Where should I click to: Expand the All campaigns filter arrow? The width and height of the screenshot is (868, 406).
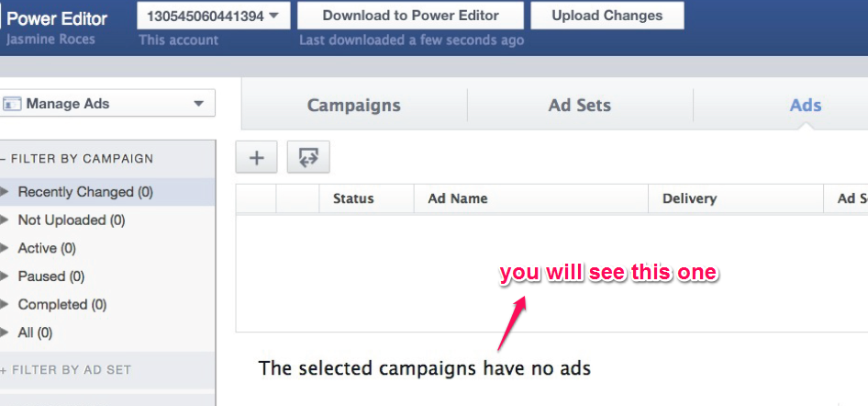pyautogui.click(x=6, y=333)
